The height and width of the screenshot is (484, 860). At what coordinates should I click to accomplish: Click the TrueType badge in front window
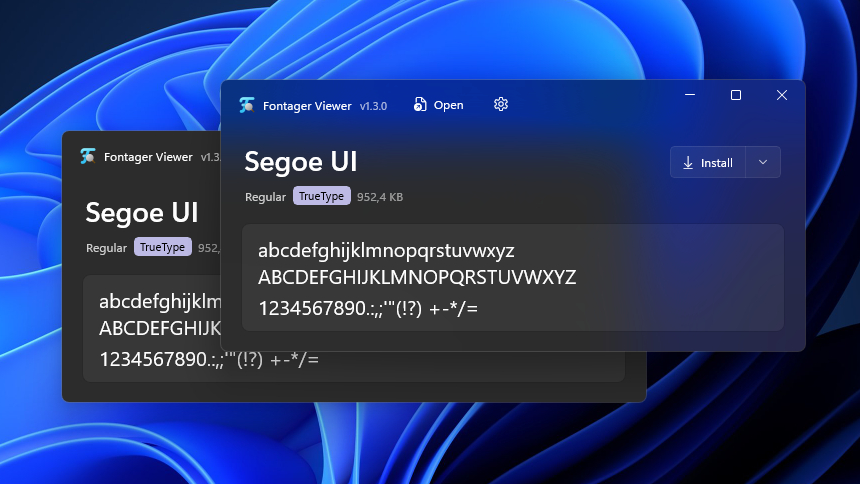click(321, 196)
